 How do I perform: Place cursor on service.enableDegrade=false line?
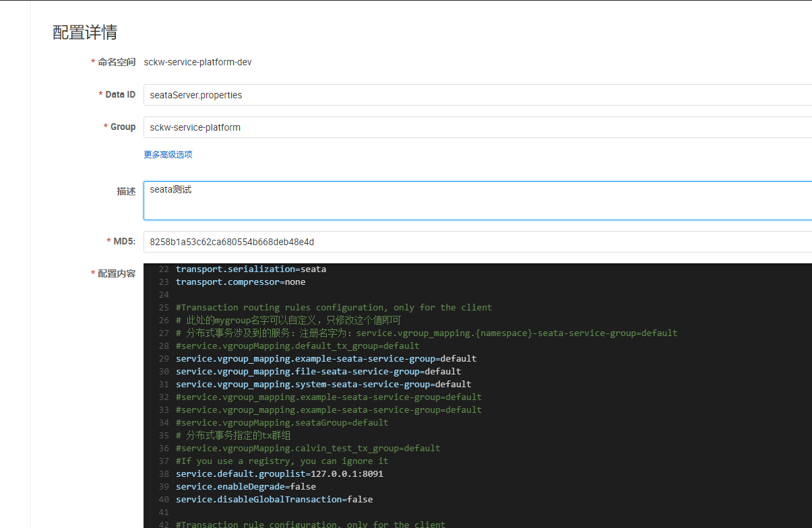pos(245,487)
